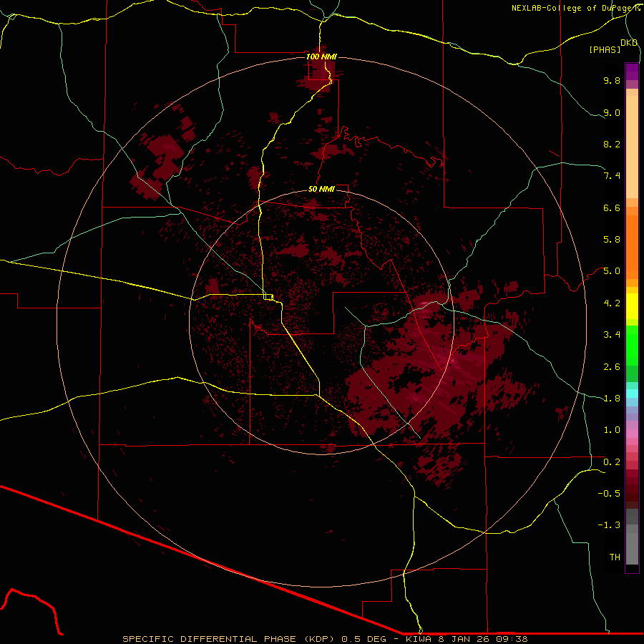Pick the pink band of the color bar

(632, 434)
